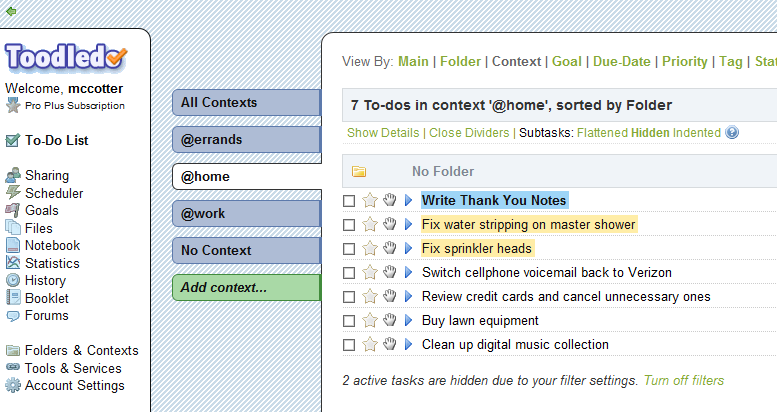This screenshot has height=412, width=777.
Task: Open Statistics in the sidebar
Action: [x=52, y=263]
